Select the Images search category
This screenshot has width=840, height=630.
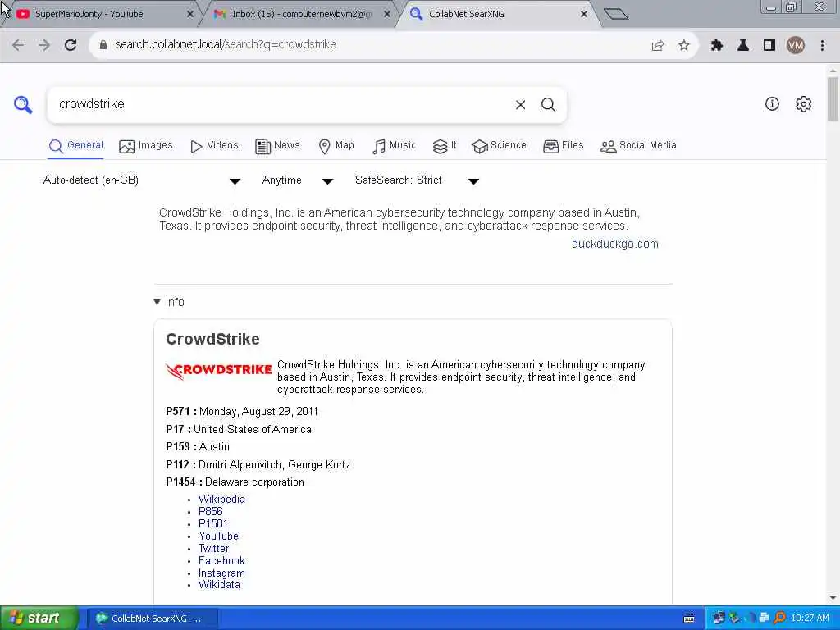point(146,146)
